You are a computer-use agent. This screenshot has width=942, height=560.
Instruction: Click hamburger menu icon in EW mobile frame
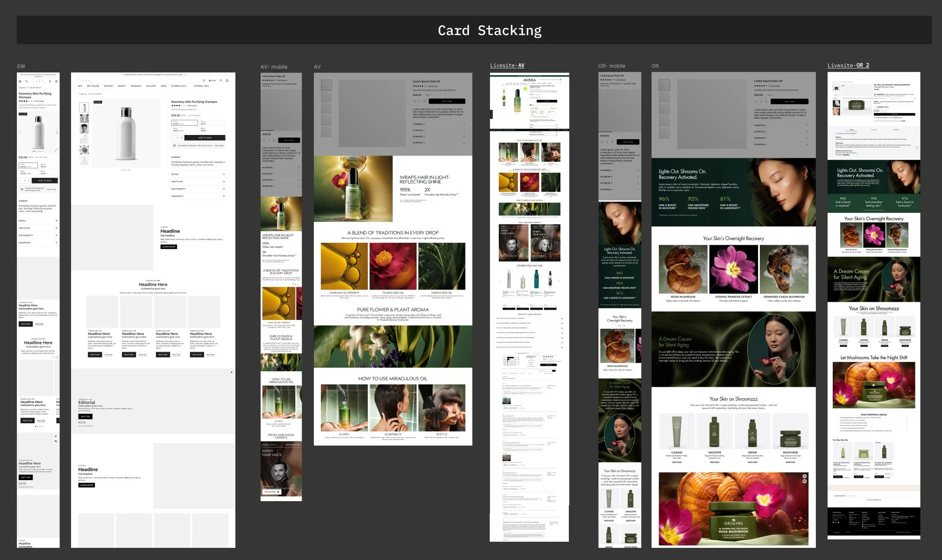coord(20,81)
